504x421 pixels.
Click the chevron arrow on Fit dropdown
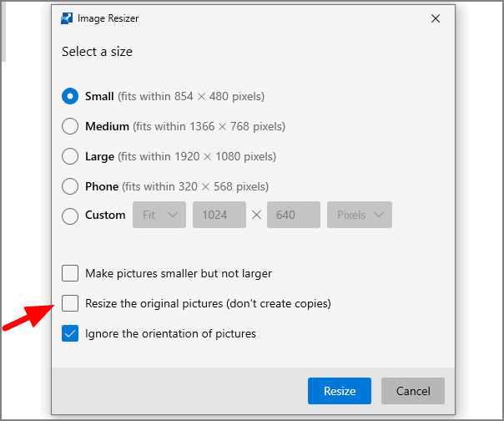tap(173, 215)
